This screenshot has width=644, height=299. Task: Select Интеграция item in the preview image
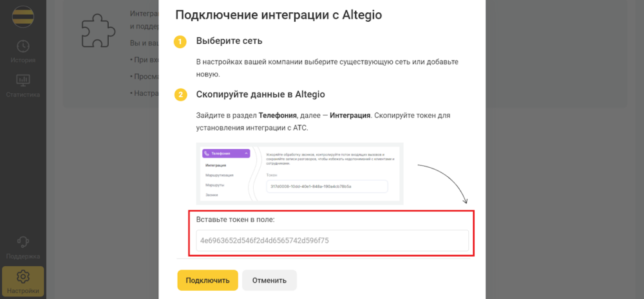(x=216, y=166)
